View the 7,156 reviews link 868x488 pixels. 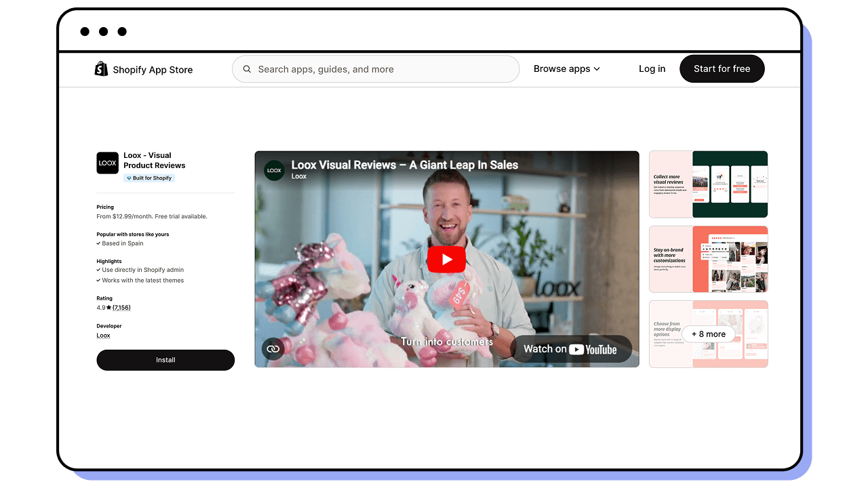click(x=121, y=307)
